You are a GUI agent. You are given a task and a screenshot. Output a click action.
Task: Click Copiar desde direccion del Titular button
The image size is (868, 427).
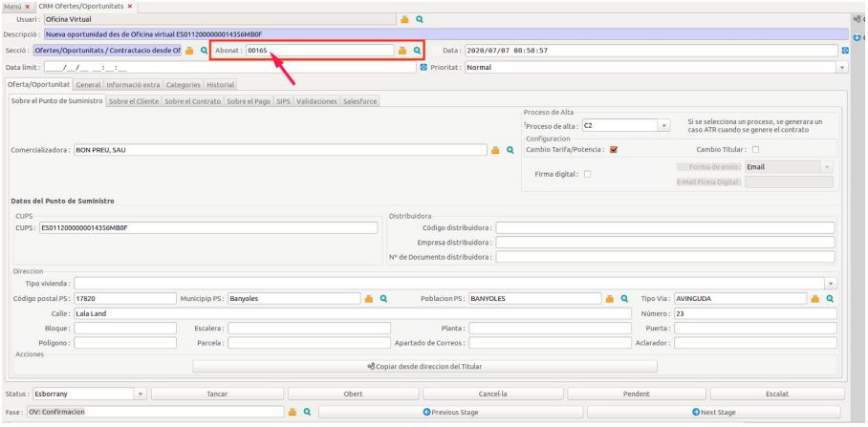point(424,366)
